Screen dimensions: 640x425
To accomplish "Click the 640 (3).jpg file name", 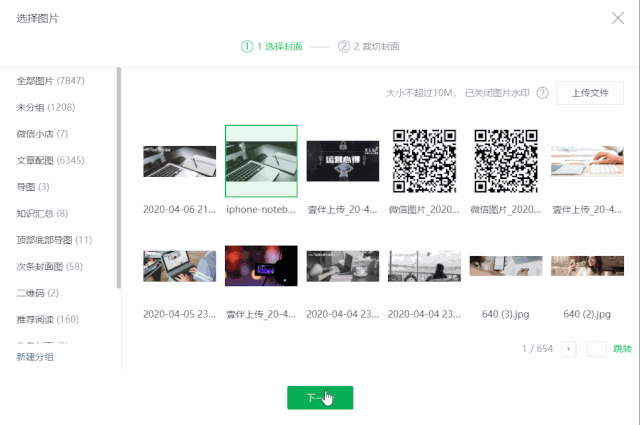I will 506,314.
